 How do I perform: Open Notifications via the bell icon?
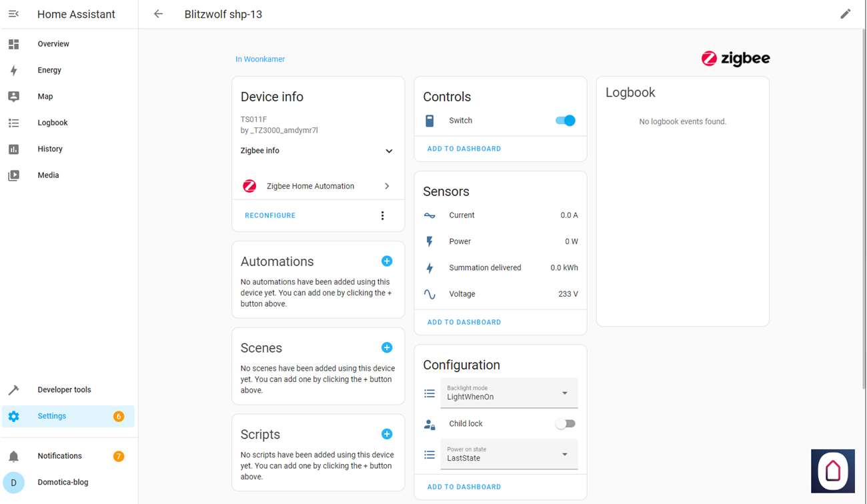tap(13, 456)
